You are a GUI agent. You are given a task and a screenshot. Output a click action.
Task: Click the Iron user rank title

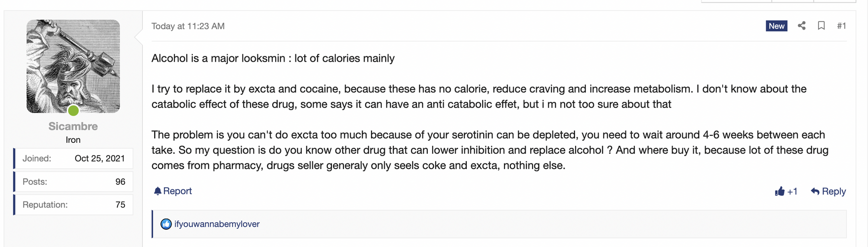[73, 140]
